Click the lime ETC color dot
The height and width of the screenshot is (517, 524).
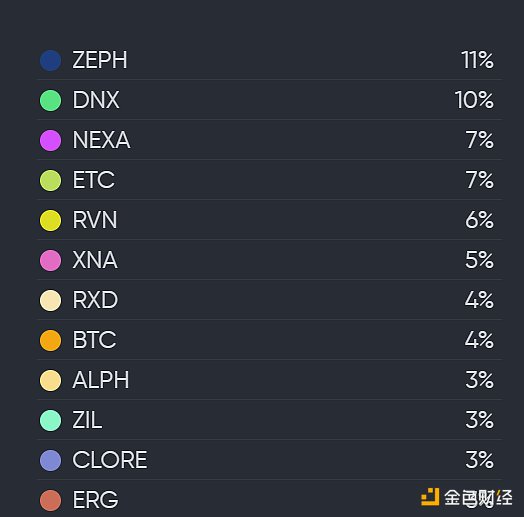click(50, 180)
